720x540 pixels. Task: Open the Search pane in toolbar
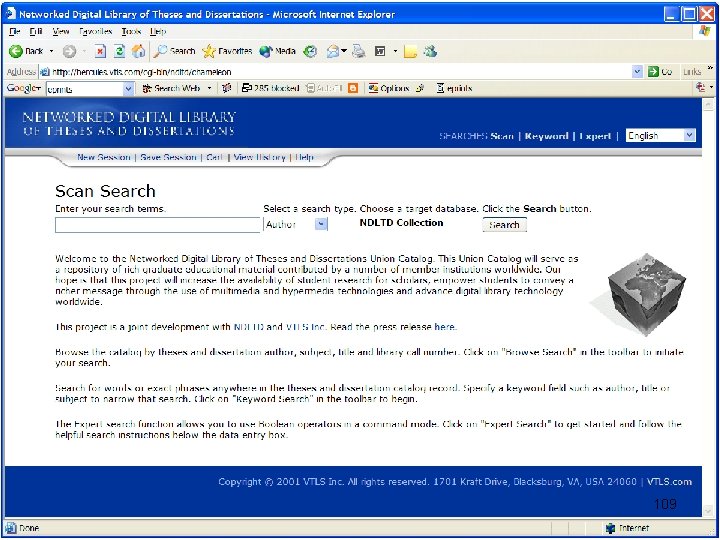174,51
